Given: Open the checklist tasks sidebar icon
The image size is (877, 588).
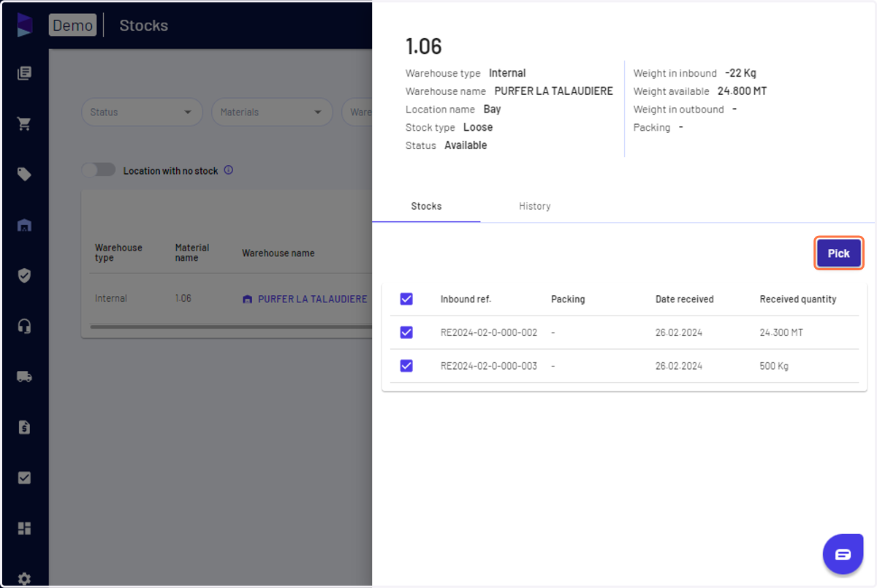Looking at the screenshot, I should [x=24, y=478].
